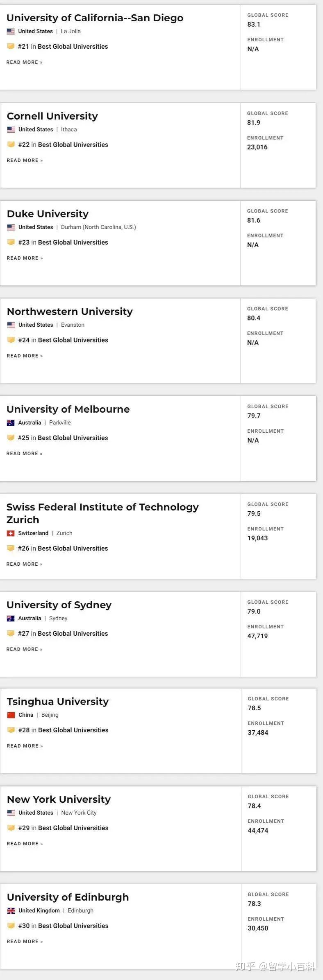Click the Australia flag under University of Sydney

(x=11, y=619)
